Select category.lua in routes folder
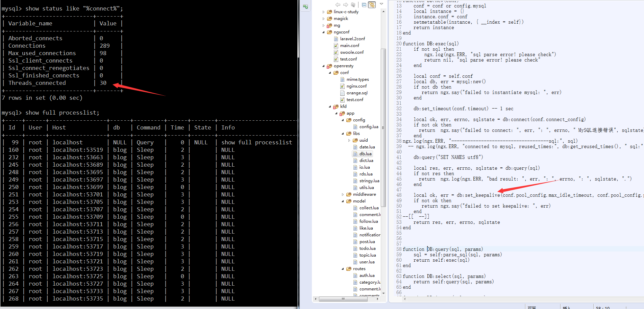 click(x=370, y=282)
